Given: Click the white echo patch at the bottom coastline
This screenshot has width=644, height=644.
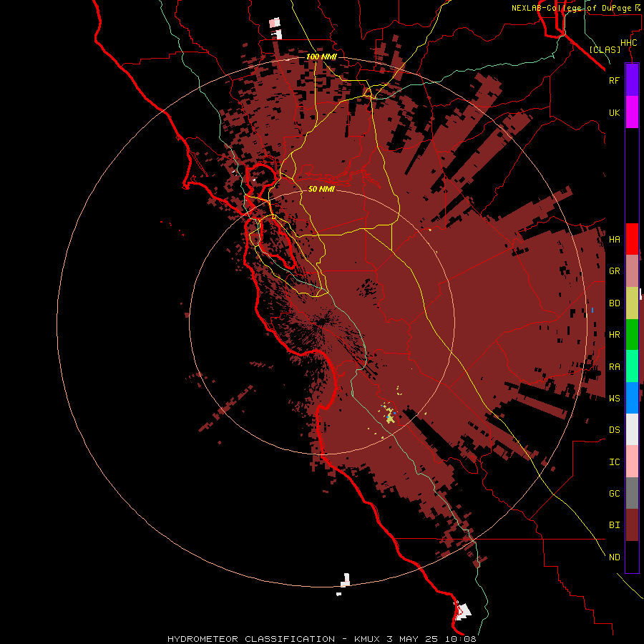Looking at the screenshot, I should tap(462, 610).
